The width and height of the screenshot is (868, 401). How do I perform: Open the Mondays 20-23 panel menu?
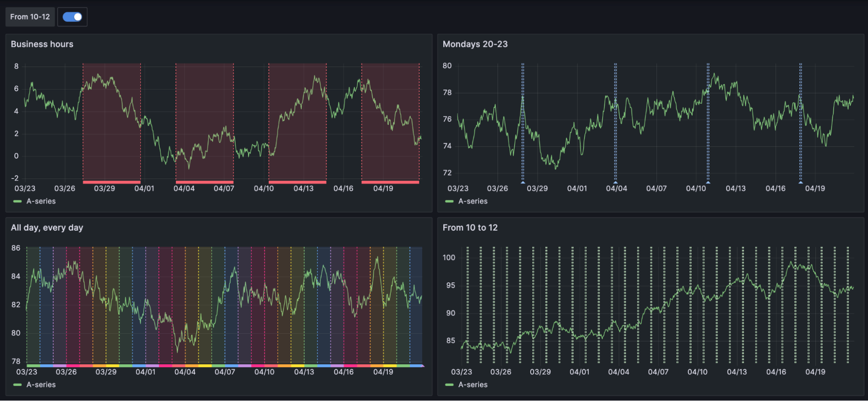click(475, 44)
